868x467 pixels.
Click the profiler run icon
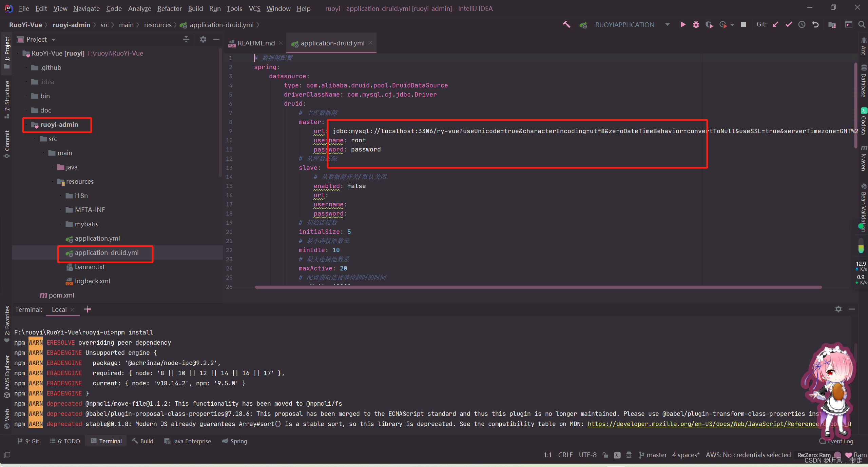pyautogui.click(x=722, y=24)
